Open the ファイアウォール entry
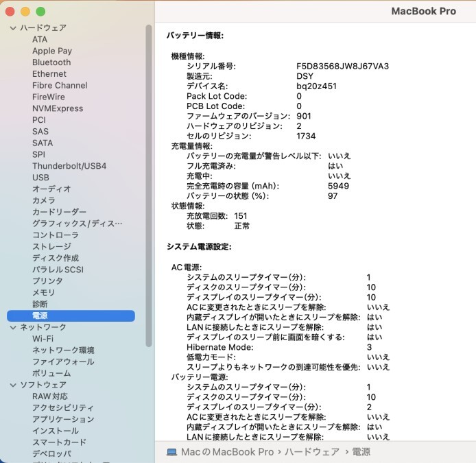 coord(63,362)
